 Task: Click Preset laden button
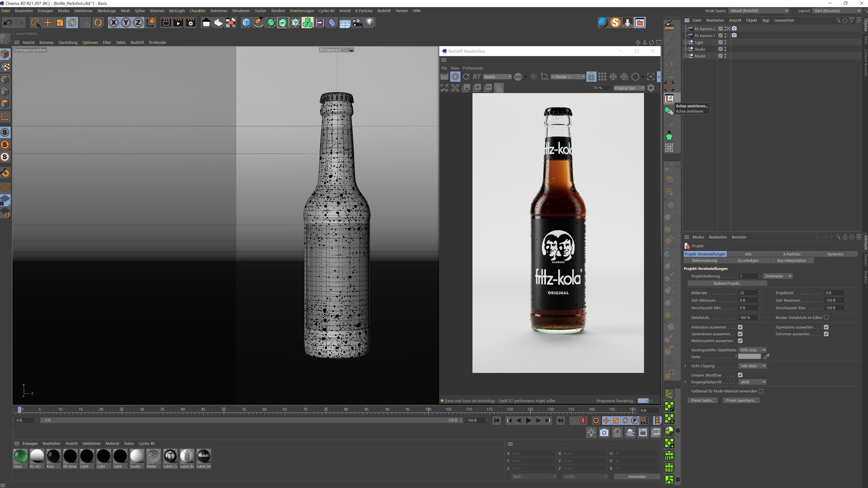click(702, 400)
